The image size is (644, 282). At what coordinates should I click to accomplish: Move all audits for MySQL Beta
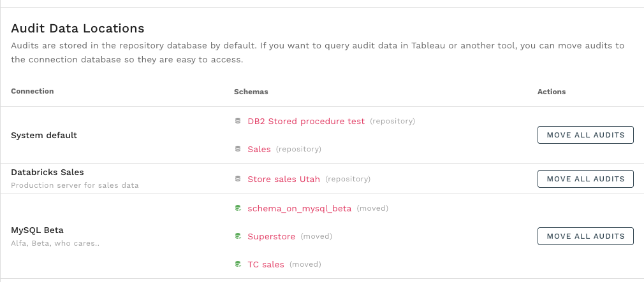[585, 236]
